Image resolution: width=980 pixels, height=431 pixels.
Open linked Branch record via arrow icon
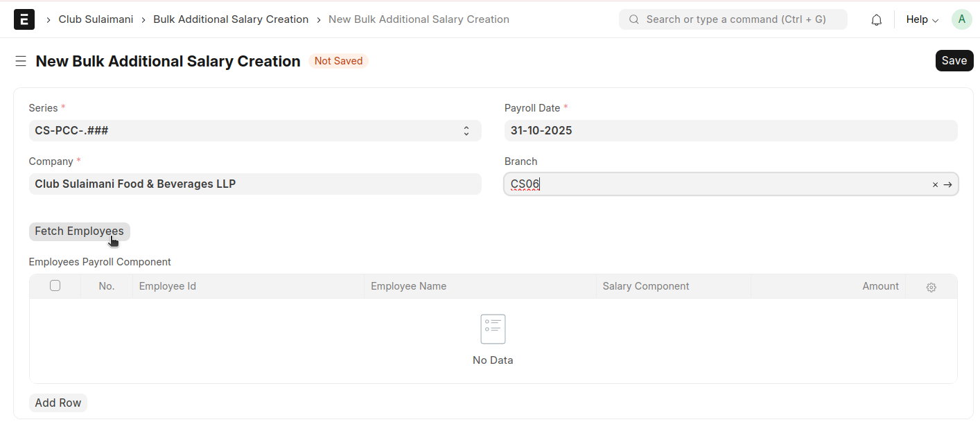tap(947, 184)
